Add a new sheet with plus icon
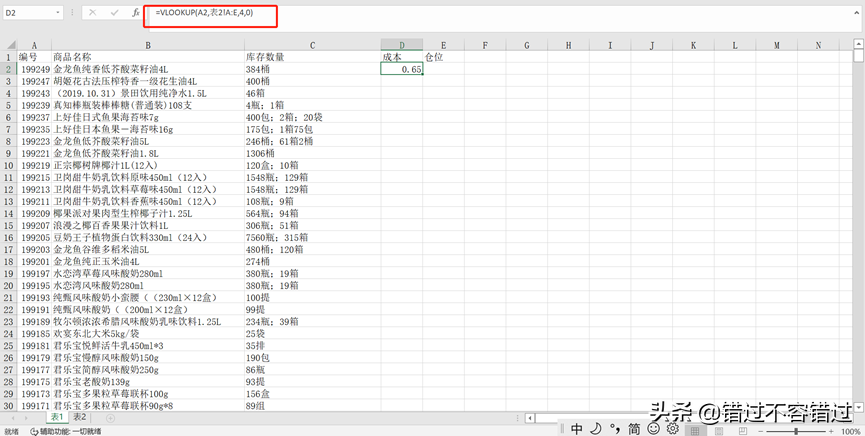Viewport: 865px width, 436px height. tap(110, 418)
